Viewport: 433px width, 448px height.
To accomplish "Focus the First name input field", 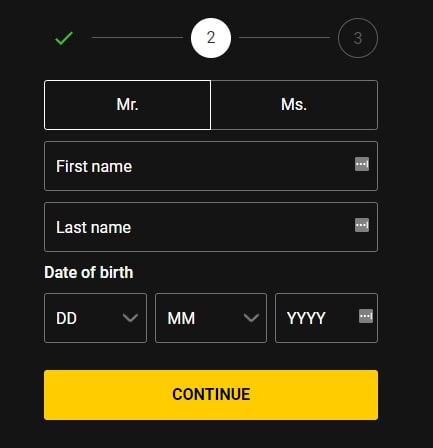I will pos(211,166).
